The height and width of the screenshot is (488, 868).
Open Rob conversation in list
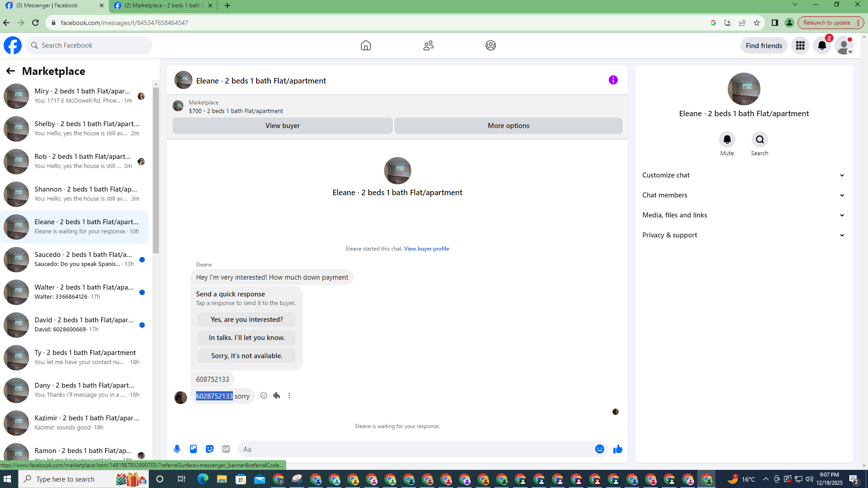74,162
